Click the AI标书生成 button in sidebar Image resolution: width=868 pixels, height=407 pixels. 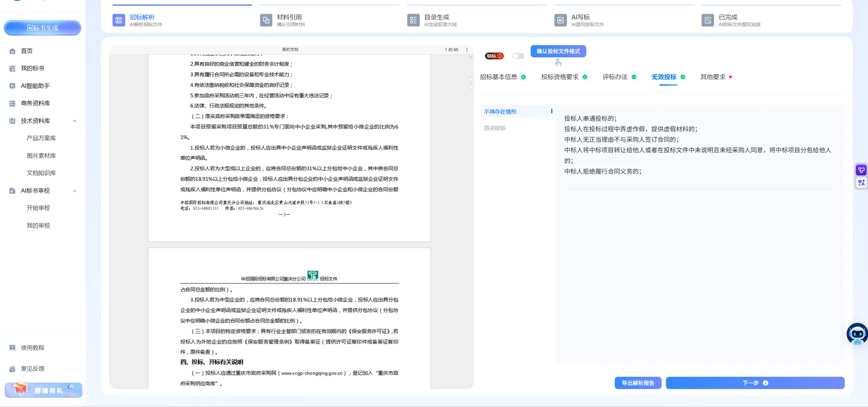tap(42, 28)
